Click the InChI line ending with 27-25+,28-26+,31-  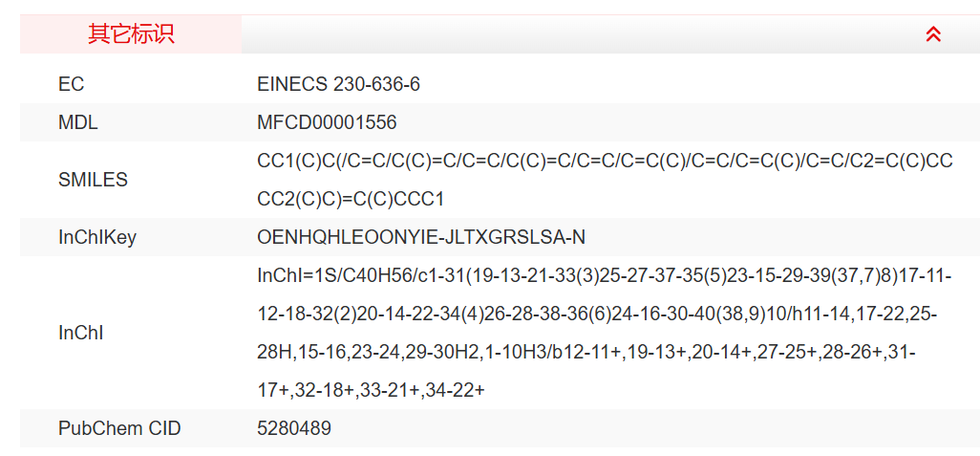point(586,352)
